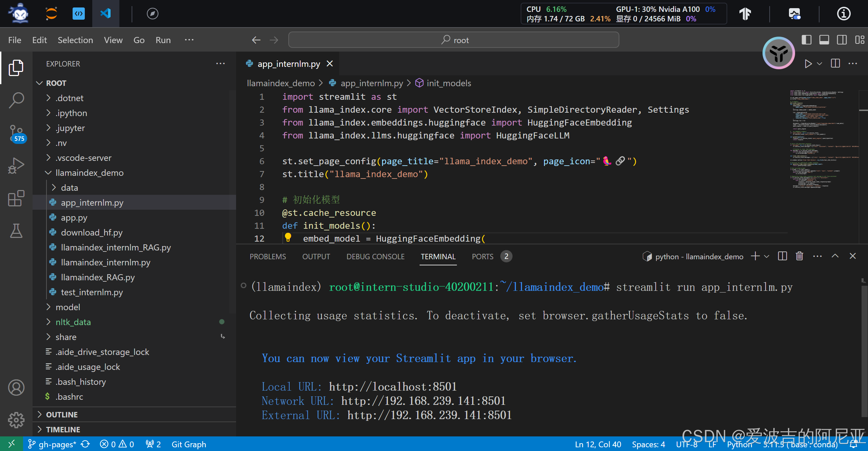Open Source Control view with 575 badge

click(x=16, y=133)
